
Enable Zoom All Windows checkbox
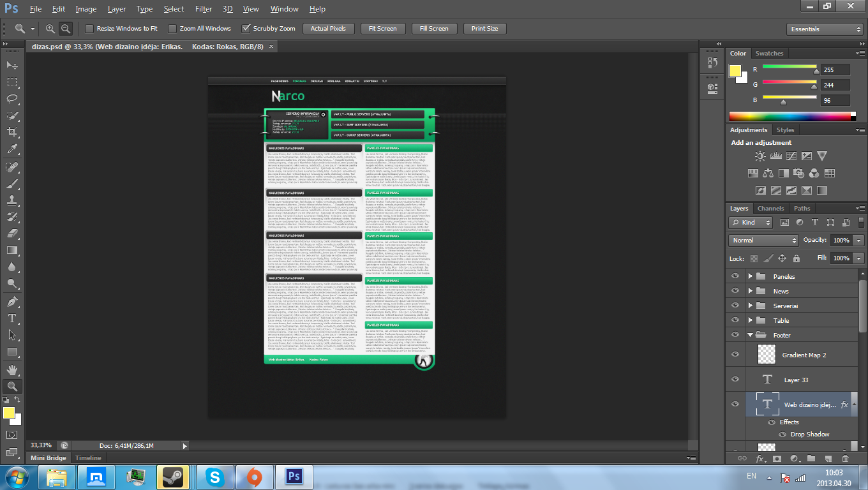point(172,29)
